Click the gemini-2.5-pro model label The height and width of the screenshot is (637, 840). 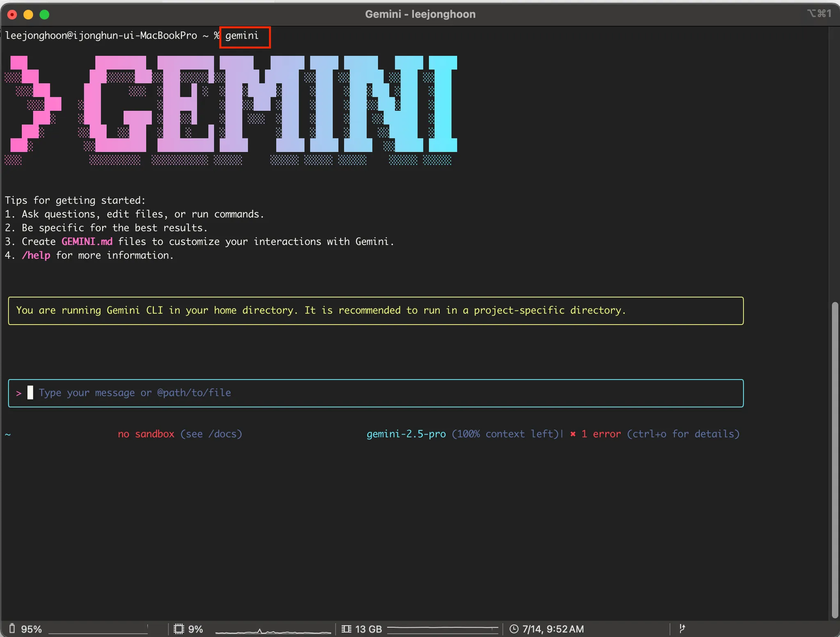(406, 434)
